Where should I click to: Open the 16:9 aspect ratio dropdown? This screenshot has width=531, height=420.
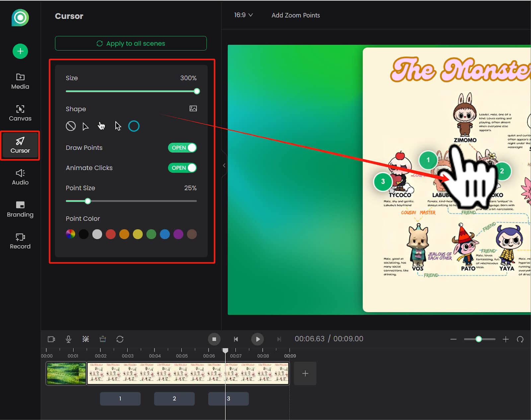pos(243,15)
